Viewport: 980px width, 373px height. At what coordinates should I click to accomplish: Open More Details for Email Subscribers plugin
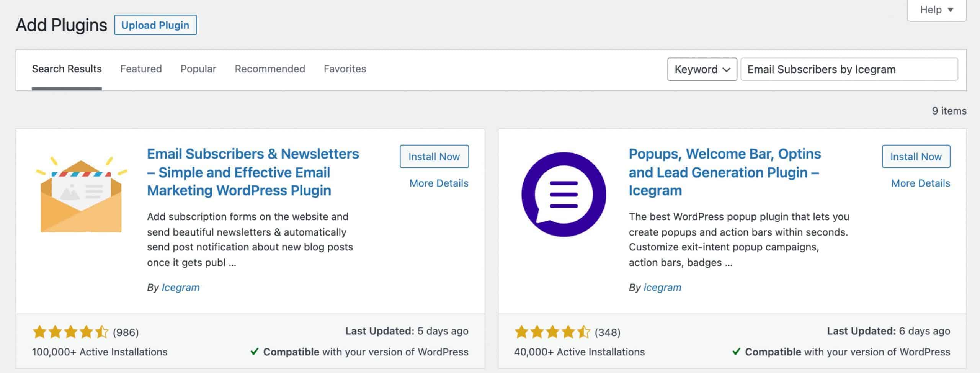[x=439, y=183]
